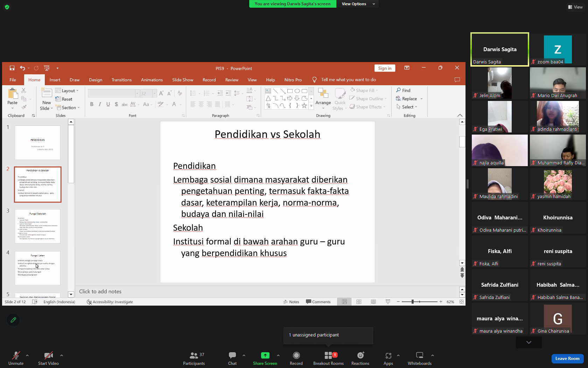Click Leave Room button

tap(567, 359)
